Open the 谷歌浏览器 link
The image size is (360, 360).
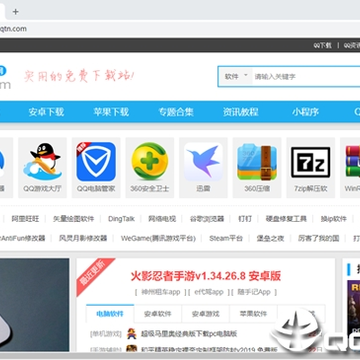tap(207, 219)
